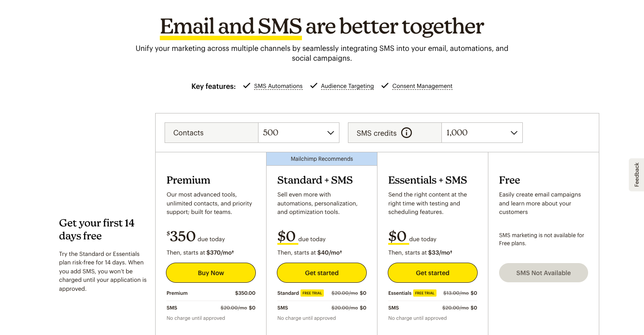Open the Contacts count dropdown showing 500

point(298,133)
